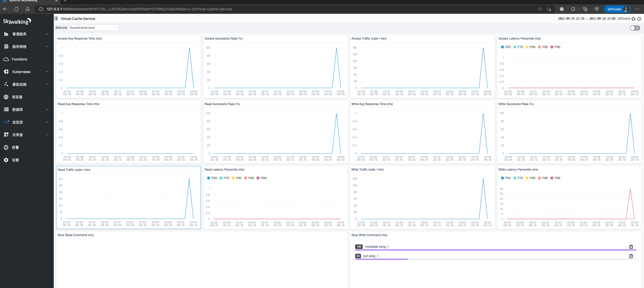Toggle the V edit mode switch
Screen dimensions: 644x288
(635, 28)
